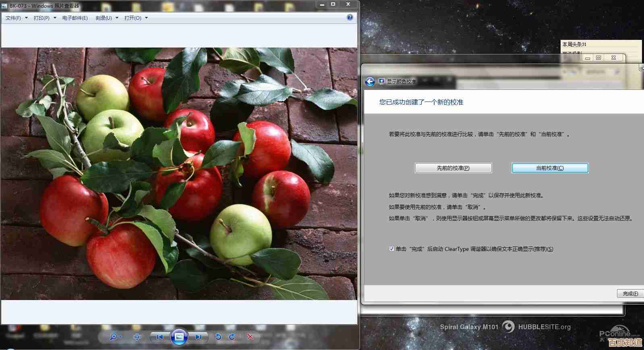Rotate the photo counterclockwise
This screenshot has height=350, width=644.
pos(218,337)
